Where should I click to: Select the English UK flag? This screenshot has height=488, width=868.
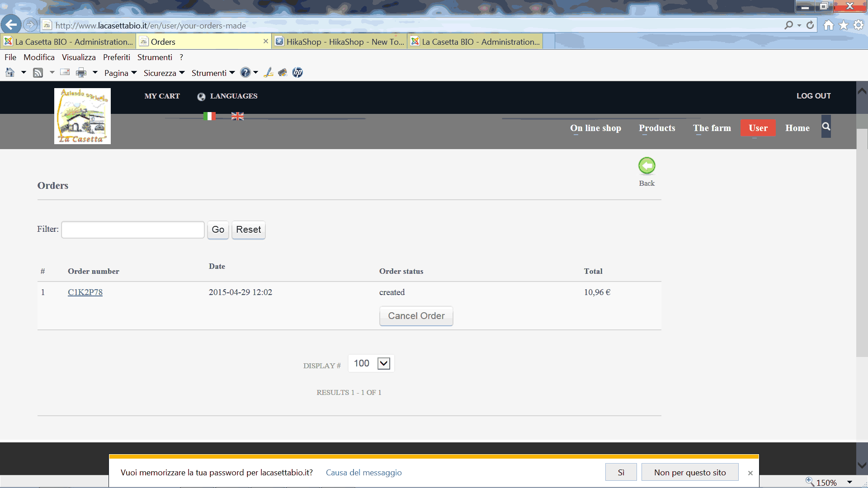coord(237,116)
